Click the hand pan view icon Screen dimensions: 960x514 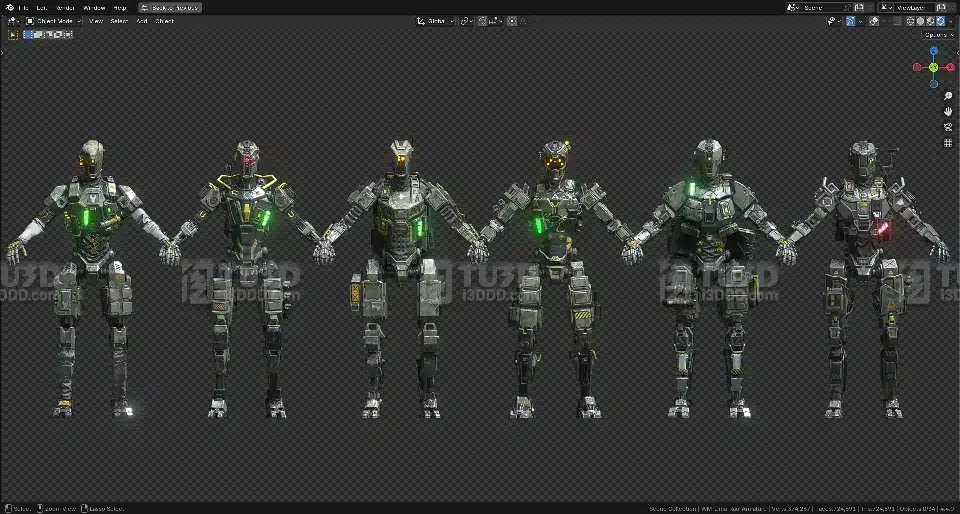coord(948,111)
